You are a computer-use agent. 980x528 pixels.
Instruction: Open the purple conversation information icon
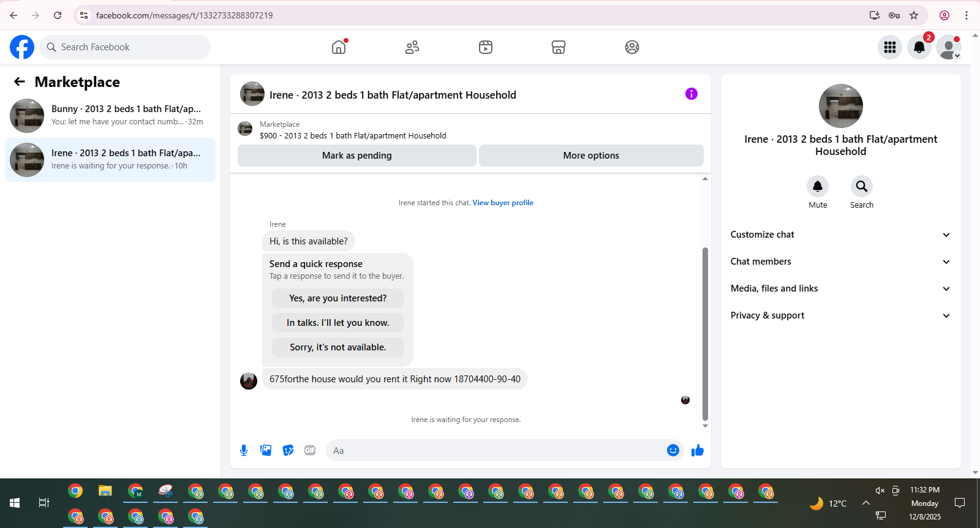click(x=692, y=94)
